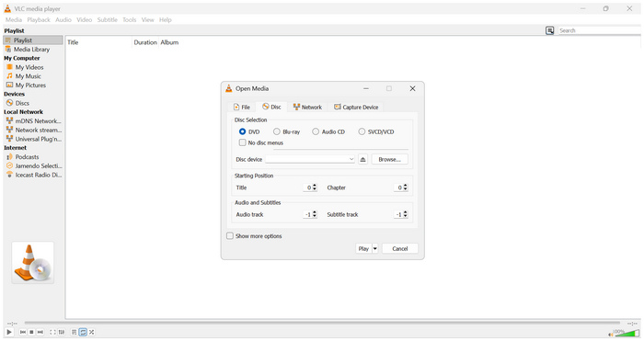Stop playback in the bottom toolbar

click(x=31, y=332)
